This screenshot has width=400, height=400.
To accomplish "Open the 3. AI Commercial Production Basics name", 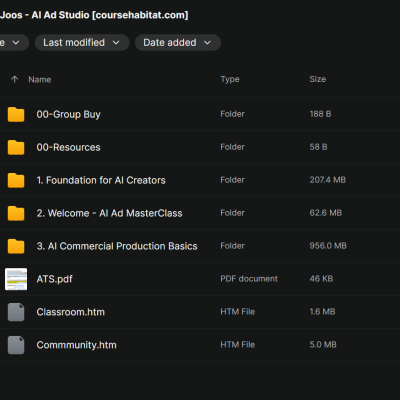I will coord(117,246).
